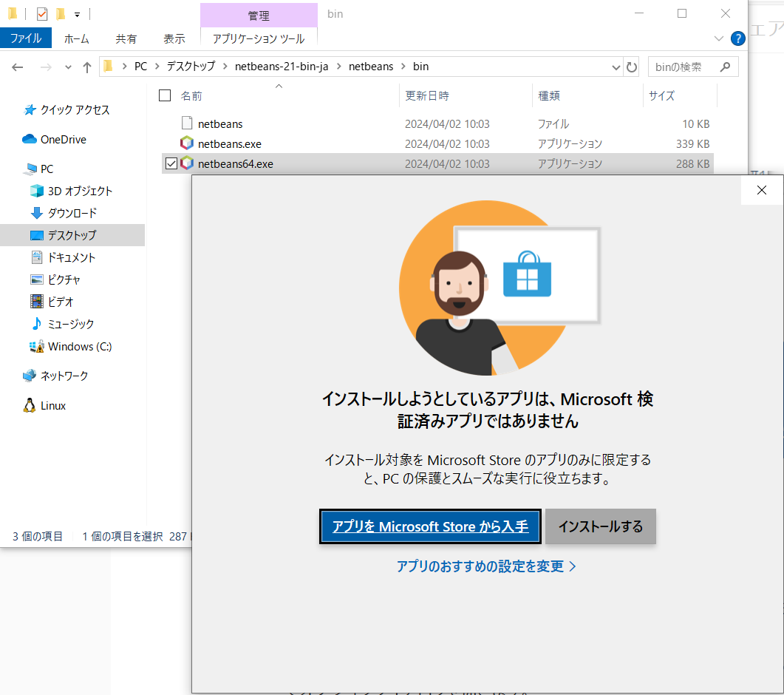This screenshot has width=784, height=695.
Task: Click the netbeans.exe hexagon icon
Action: click(x=187, y=143)
